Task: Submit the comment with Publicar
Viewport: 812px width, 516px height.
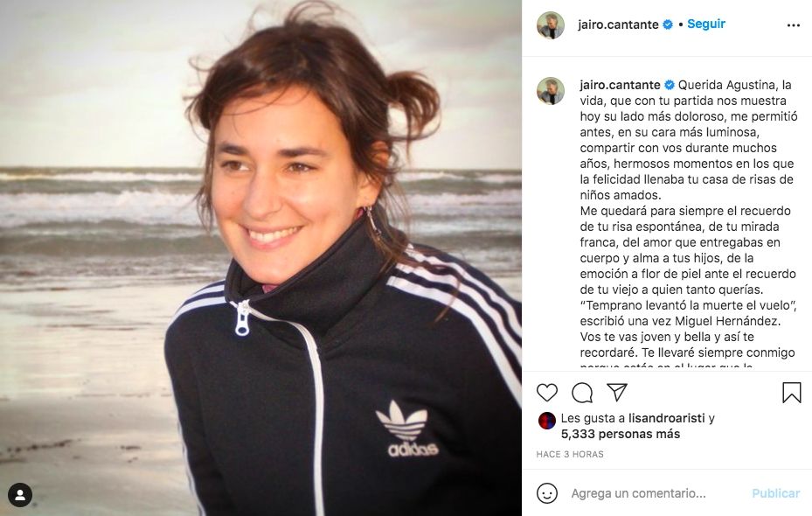Action: coord(775,493)
